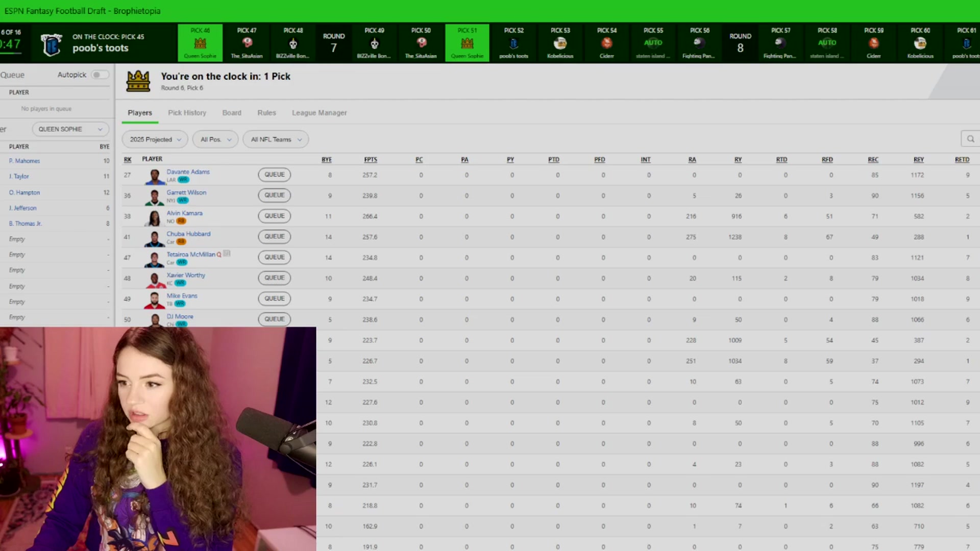The width and height of the screenshot is (980, 551).
Task: Click the Pick 56 Fighting Pan team logo
Action: (699, 43)
